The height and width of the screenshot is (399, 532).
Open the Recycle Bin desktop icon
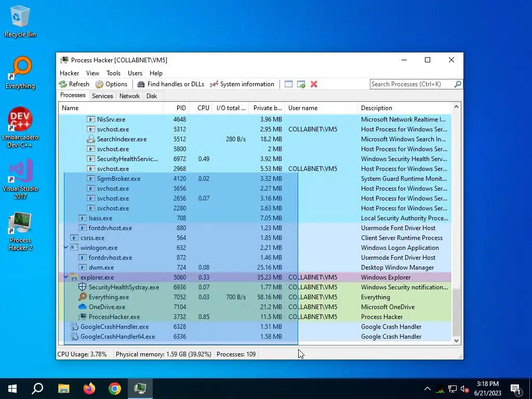point(20,21)
